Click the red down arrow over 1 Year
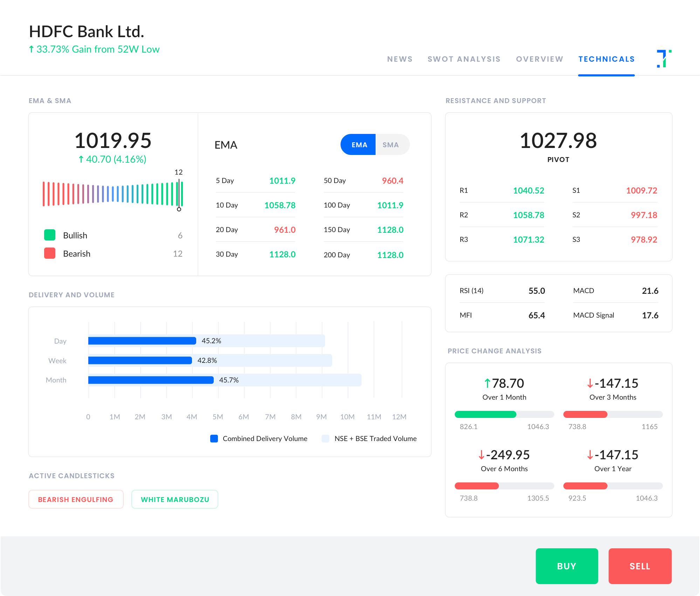The width and height of the screenshot is (700, 596). pyautogui.click(x=590, y=455)
